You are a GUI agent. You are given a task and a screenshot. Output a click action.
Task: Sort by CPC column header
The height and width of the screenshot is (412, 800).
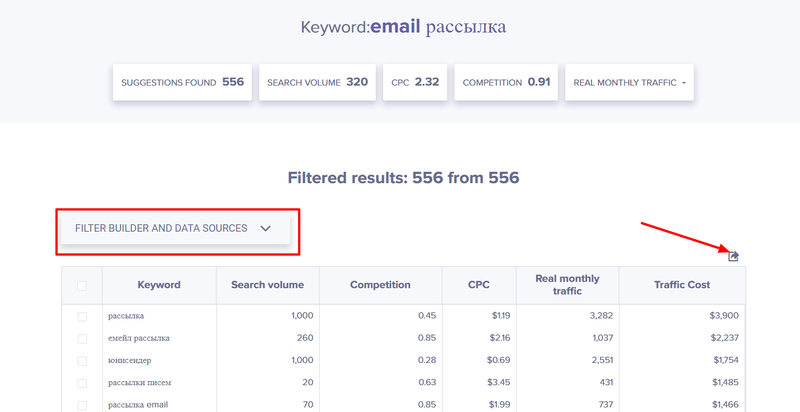479,285
